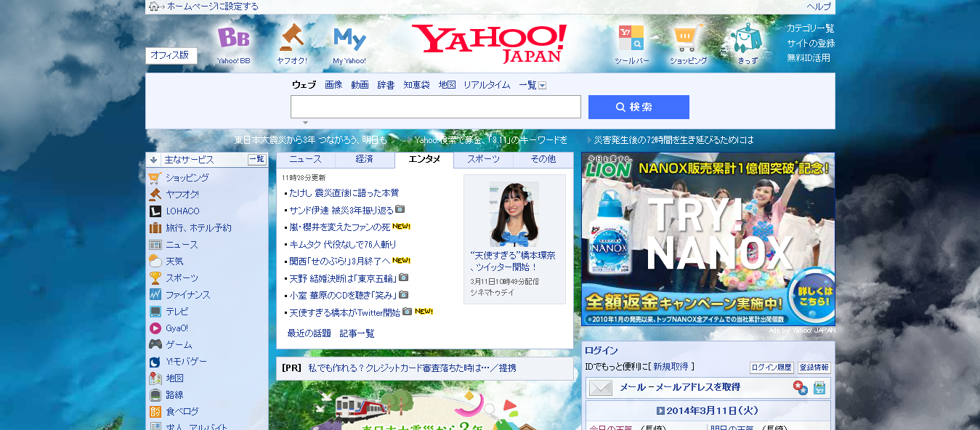Click the ショッピング icon in the services sidebar
The height and width of the screenshot is (430, 980).
pyautogui.click(x=155, y=178)
